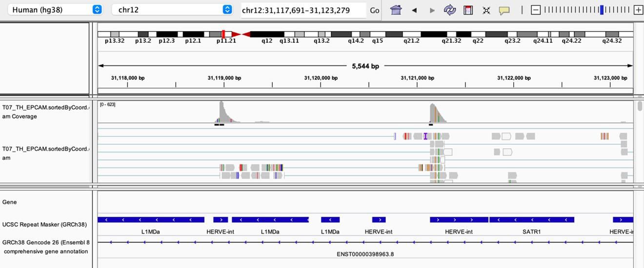Zoom in with the plus button

(638, 10)
